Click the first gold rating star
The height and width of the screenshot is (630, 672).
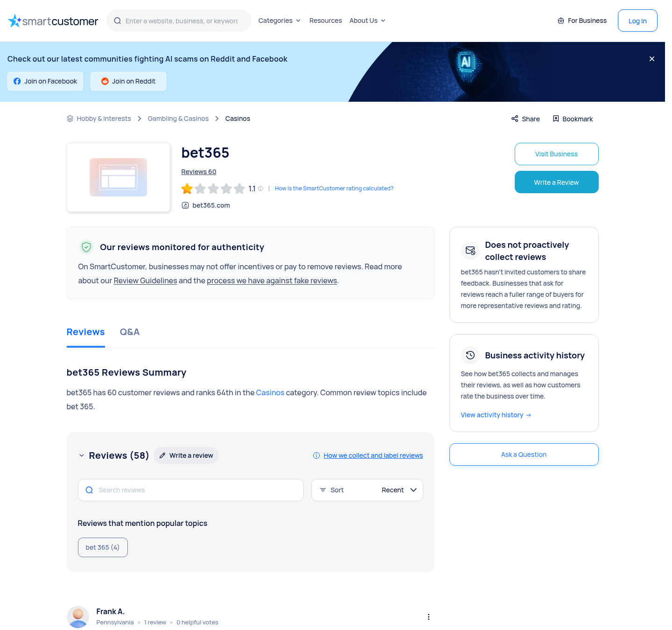pyautogui.click(x=187, y=189)
